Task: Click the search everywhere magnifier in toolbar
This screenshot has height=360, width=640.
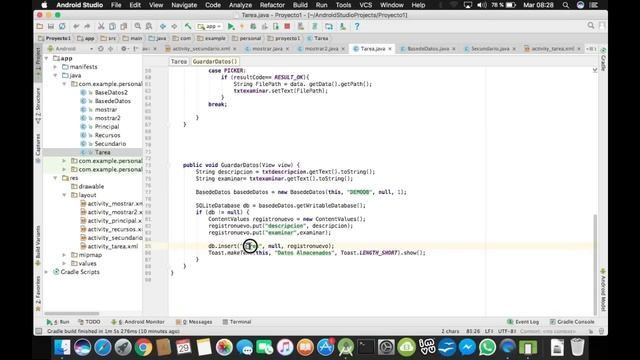Action: coord(591,26)
